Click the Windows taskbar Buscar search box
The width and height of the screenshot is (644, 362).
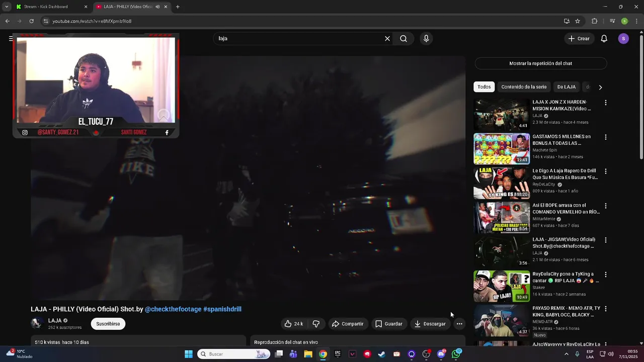(x=234, y=354)
